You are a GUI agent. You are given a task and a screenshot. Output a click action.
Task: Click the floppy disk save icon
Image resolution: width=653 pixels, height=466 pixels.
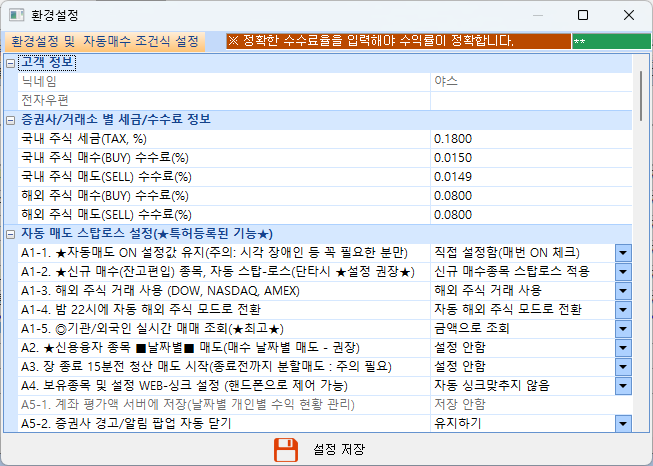pyautogui.click(x=287, y=449)
